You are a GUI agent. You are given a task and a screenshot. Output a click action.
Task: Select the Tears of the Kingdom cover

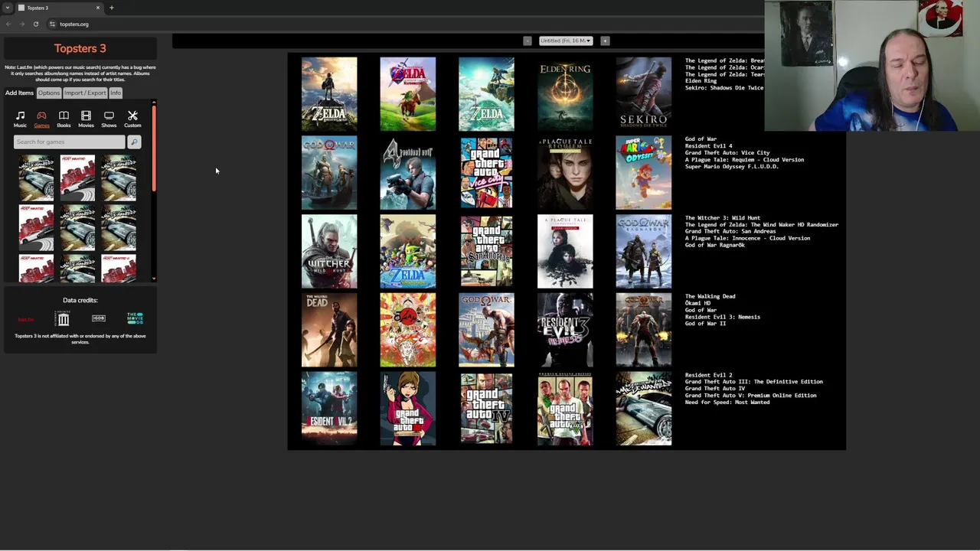coord(486,94)
